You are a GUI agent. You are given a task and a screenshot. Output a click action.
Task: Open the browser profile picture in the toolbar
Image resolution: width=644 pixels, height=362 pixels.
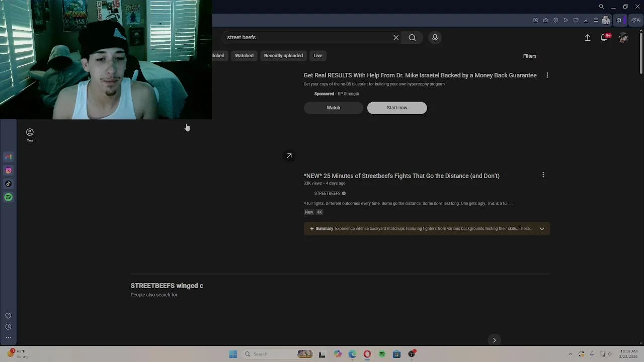pyautogui.click(x=606, y=20)
